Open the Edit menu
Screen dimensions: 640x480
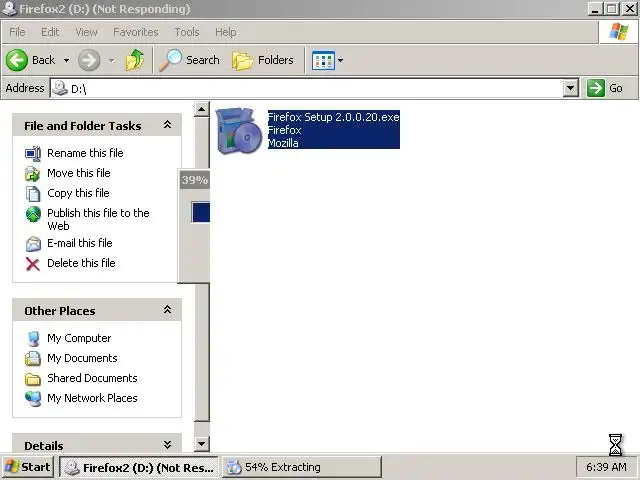point(50,32)
